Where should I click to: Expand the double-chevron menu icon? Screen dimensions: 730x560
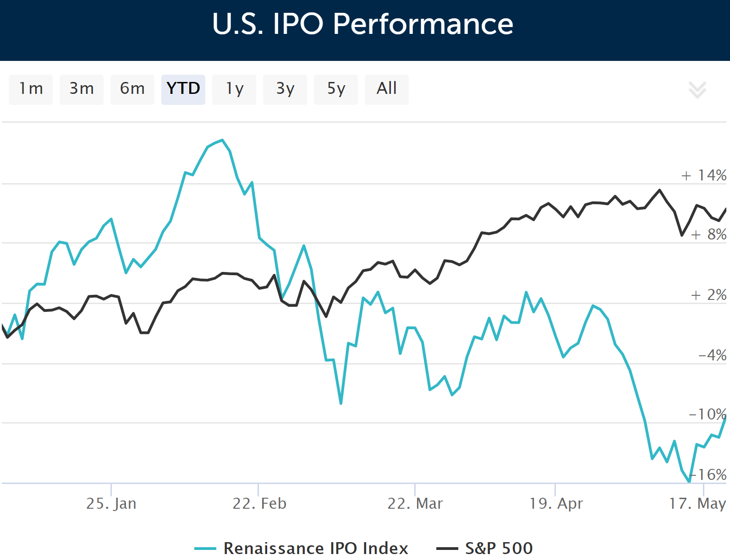(x=697, y=90)
